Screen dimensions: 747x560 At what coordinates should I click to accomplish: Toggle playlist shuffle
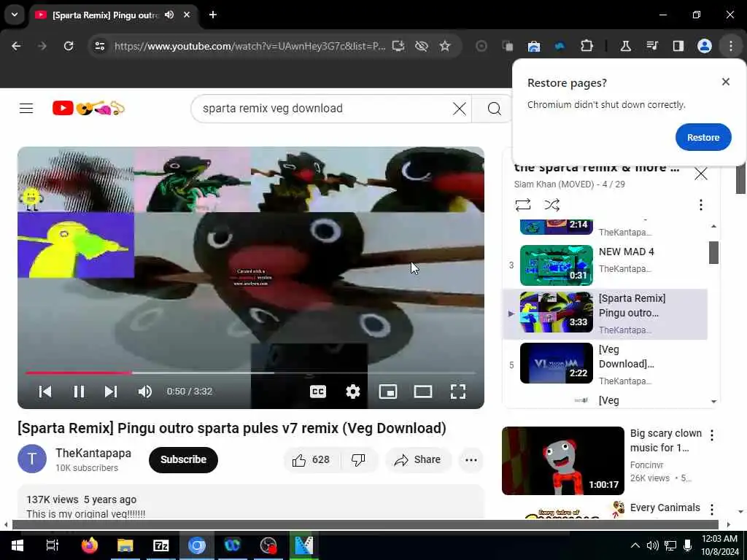pyautogui.click(x=551, y=205)
